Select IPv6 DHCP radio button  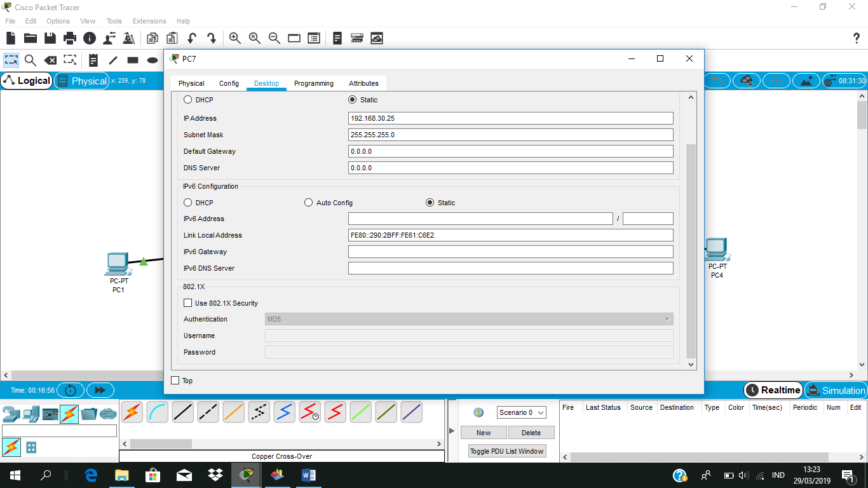click(x=187, y=203)
